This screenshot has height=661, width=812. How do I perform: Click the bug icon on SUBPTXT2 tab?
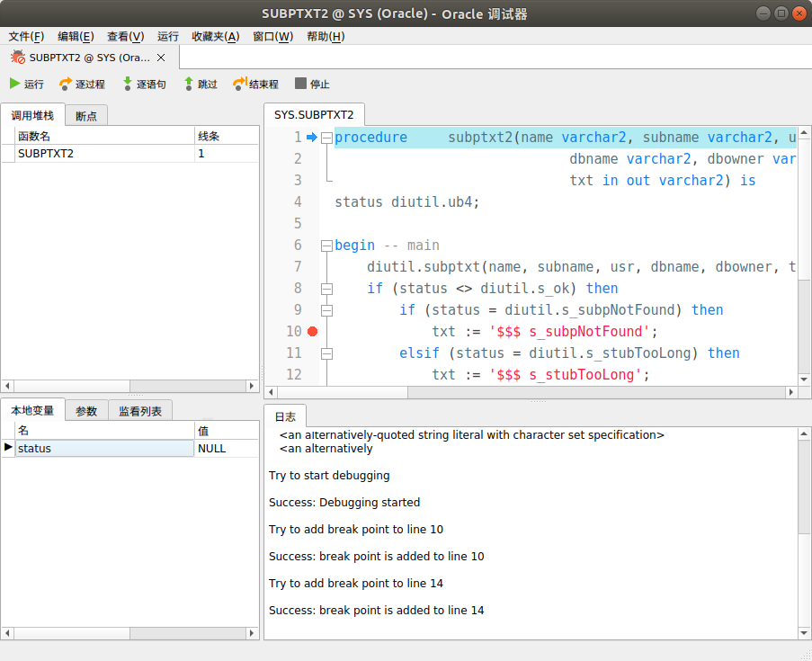pos(18,57)
